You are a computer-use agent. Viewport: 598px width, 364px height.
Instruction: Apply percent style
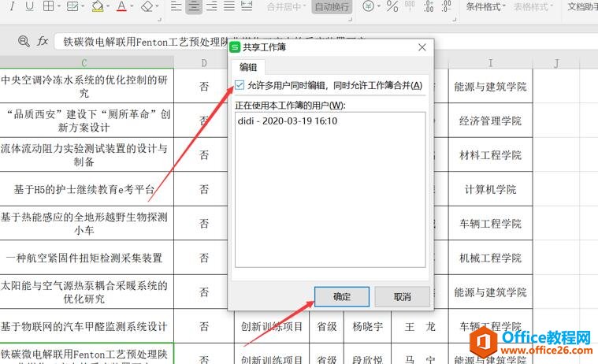[x=392, y=6]
